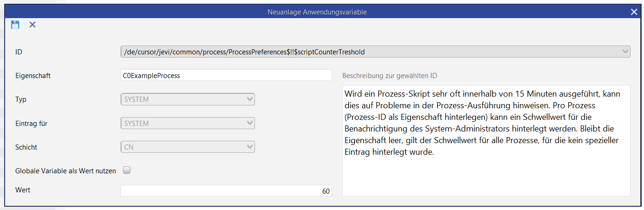Click the blue cancel X in toolbar
Image resolution: width=644 pixels, height=210 pixels.
click(x=32, y=25)
